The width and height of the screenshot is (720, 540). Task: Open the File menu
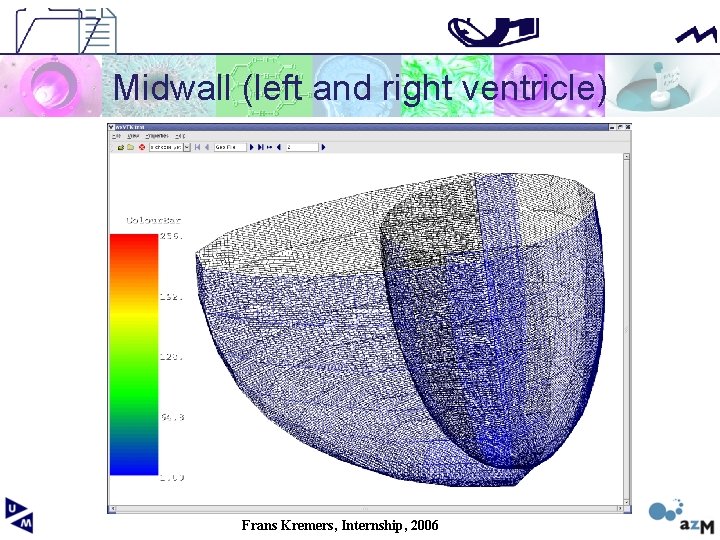117,136
